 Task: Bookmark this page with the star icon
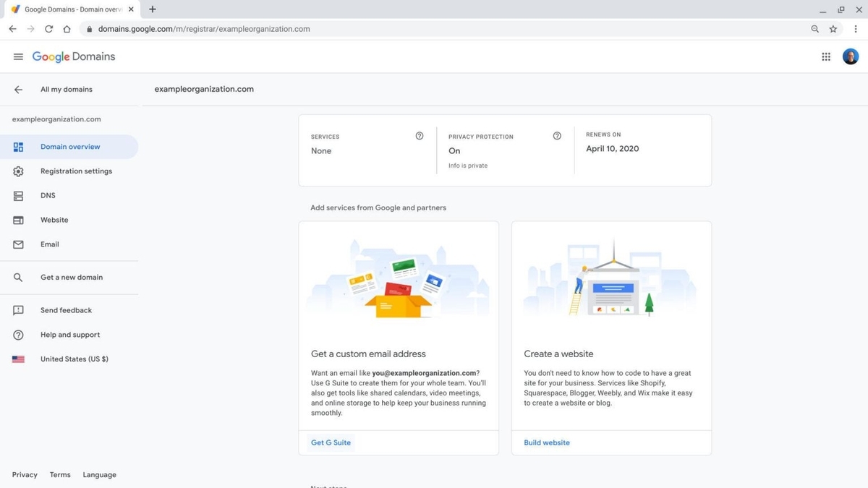(833, 29)
